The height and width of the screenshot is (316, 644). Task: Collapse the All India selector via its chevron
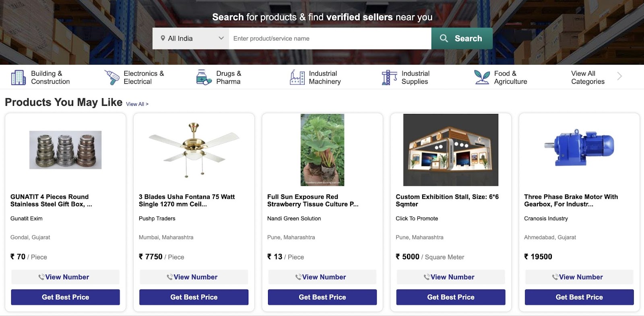[221, 38]
